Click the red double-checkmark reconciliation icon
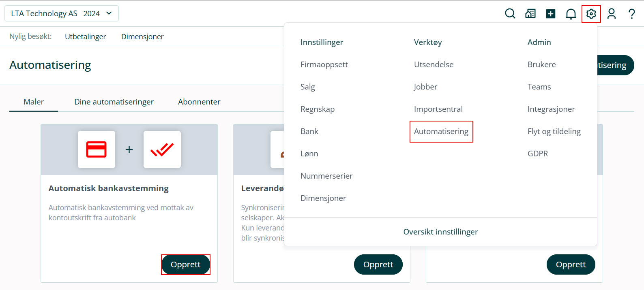Screen dimensions: 644x290 [x=162, y=149]
